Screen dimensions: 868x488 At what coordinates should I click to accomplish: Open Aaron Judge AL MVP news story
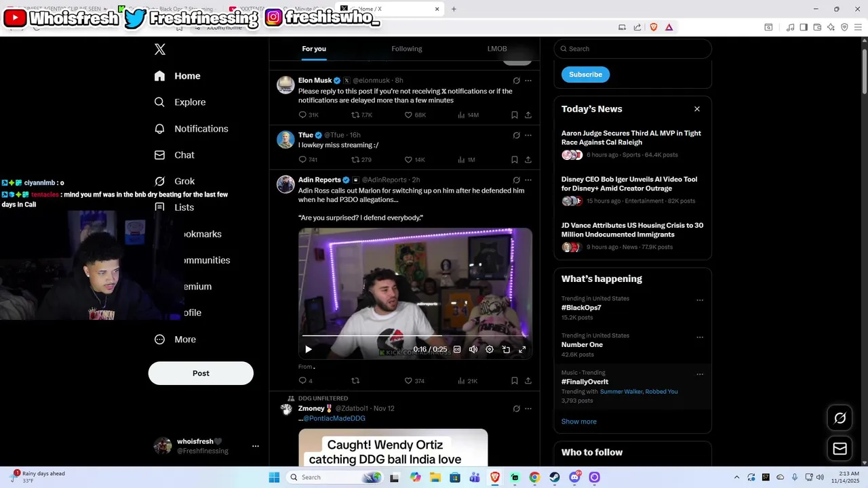tap(631, 138)
